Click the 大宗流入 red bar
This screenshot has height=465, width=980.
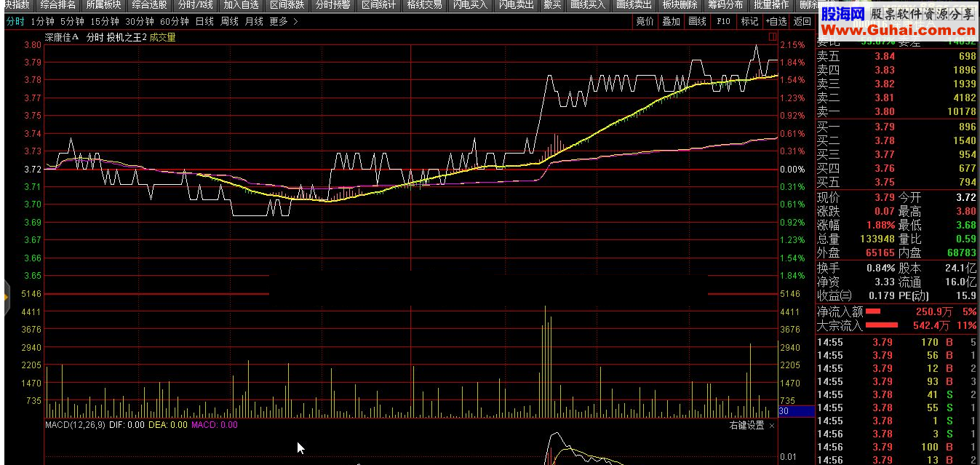[882, 325]
